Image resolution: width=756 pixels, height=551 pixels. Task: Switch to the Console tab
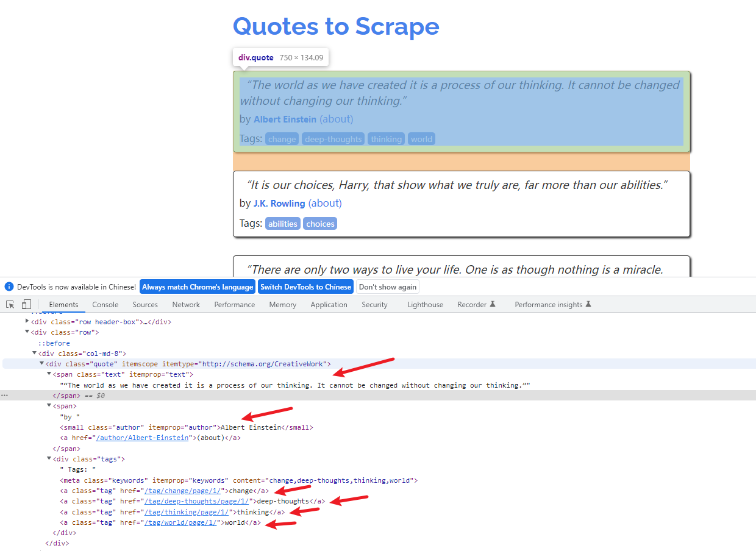pyautogui.click(x=105, y=304)
